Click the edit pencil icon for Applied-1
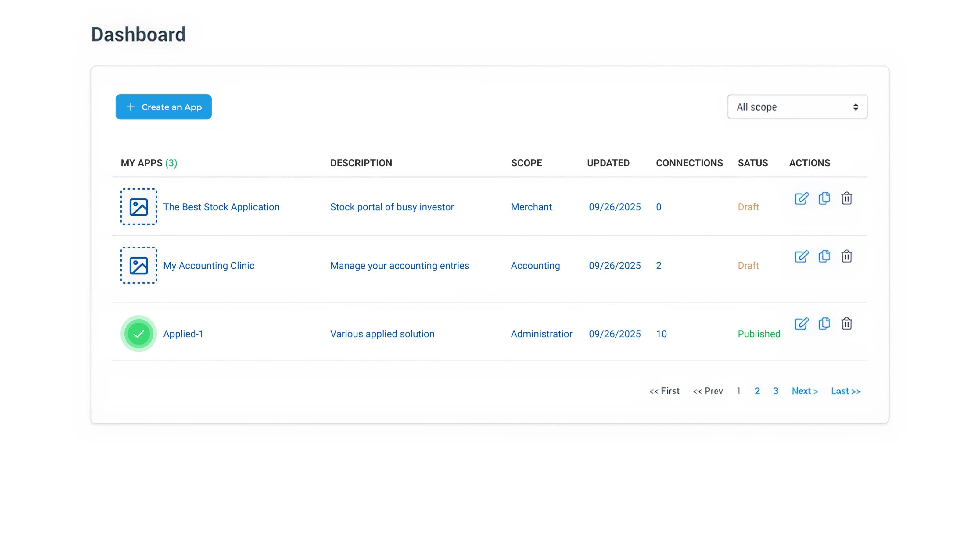Image resolution: width=980 pixels, height=544 pixels. click(x=802, y=324)
